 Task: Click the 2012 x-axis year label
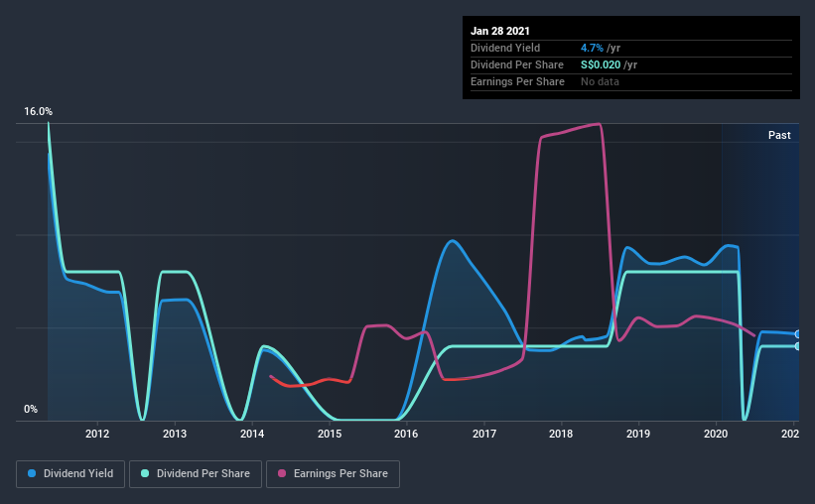(x=97, y=434)
